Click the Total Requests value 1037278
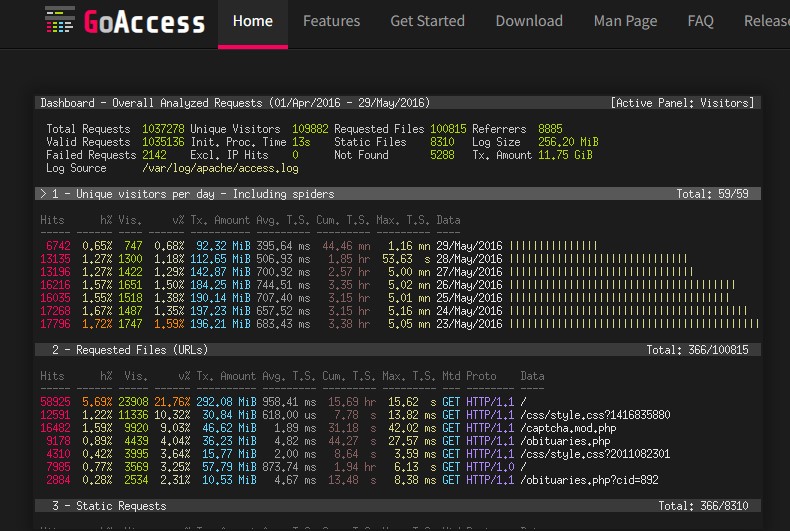This screenshot has height=531, width=790. click(163, 129)
